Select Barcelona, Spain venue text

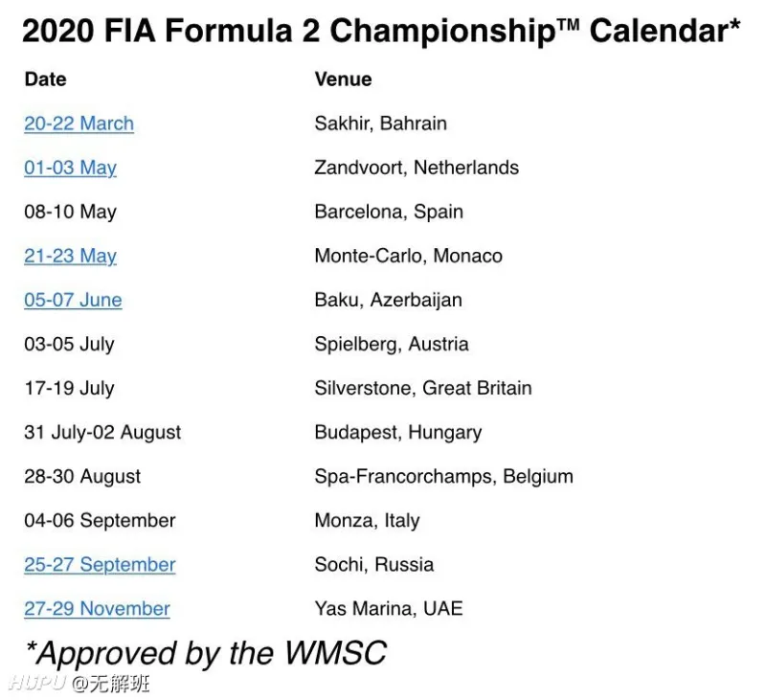(x=389, y=212)
